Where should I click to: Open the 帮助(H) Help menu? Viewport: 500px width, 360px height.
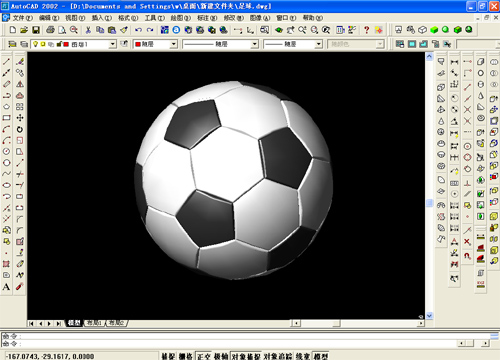(x=313, y=18)
